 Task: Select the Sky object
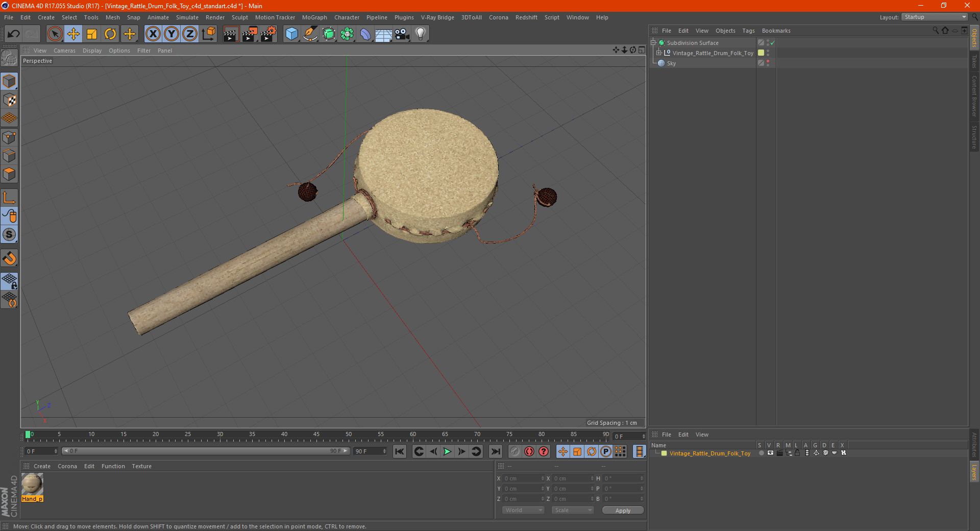(x=671, y=63)
